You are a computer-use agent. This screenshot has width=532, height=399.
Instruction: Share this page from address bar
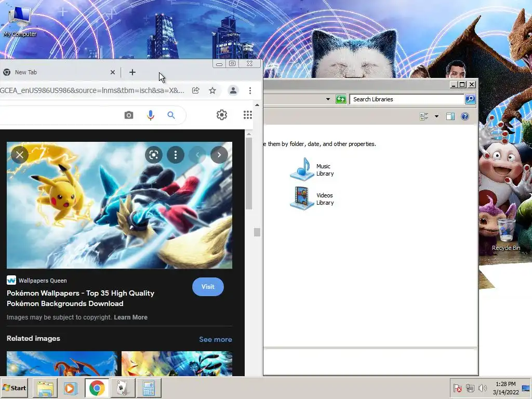196,90
